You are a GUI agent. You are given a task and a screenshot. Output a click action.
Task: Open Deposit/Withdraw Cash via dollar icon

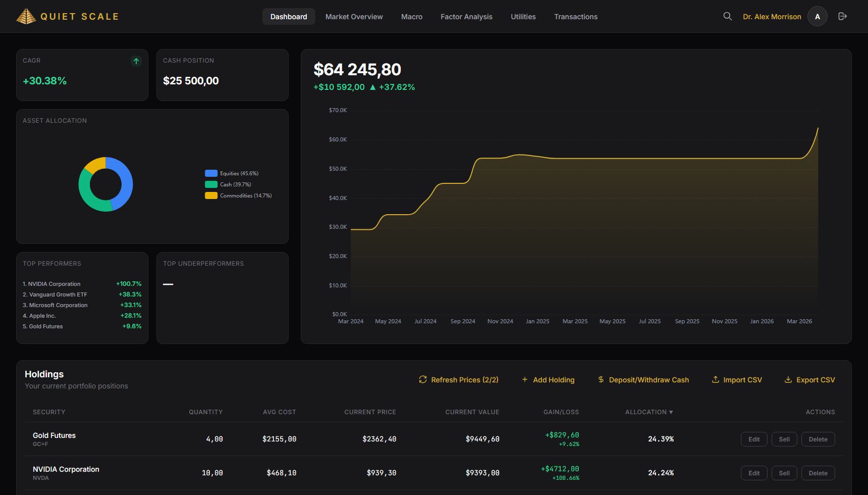click(x=601, y=379)
